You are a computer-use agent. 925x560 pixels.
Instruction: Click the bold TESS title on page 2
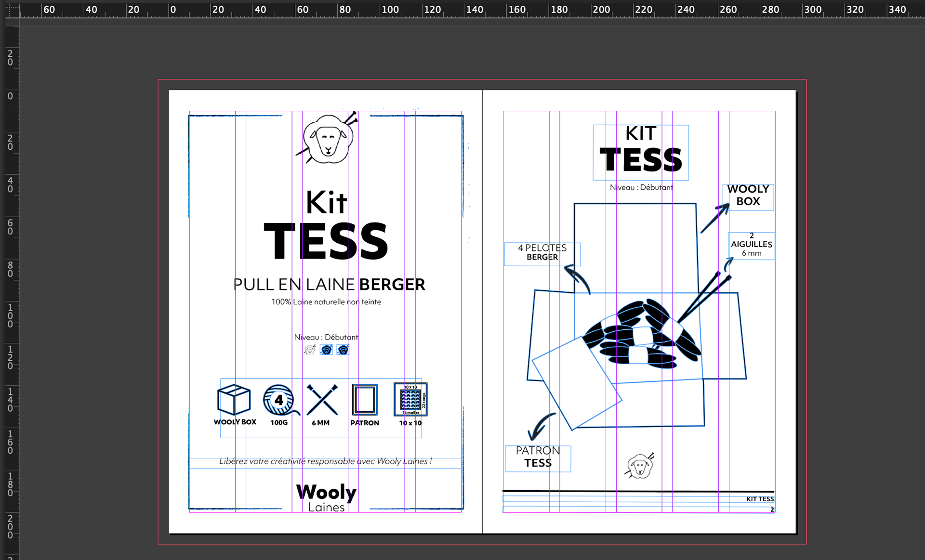[641, 160]
